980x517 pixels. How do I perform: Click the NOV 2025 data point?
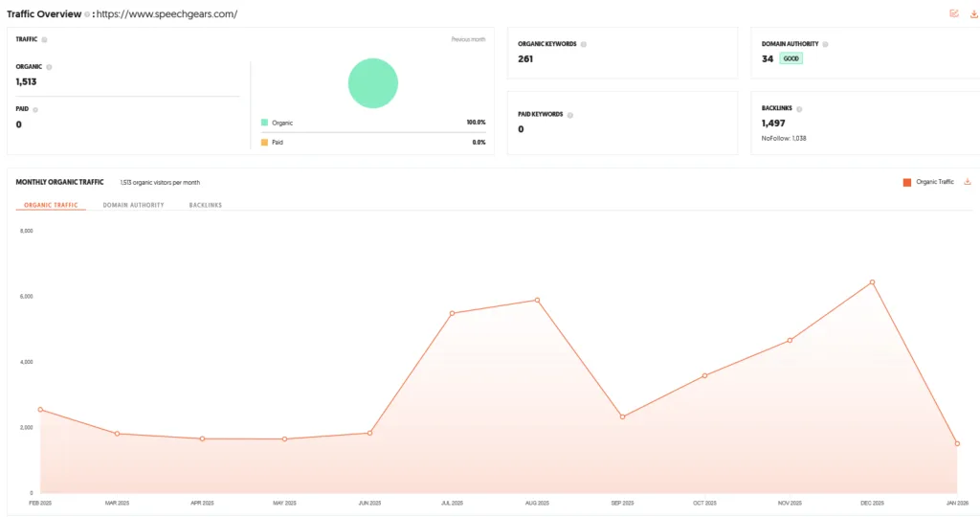[x=790, y=340]
